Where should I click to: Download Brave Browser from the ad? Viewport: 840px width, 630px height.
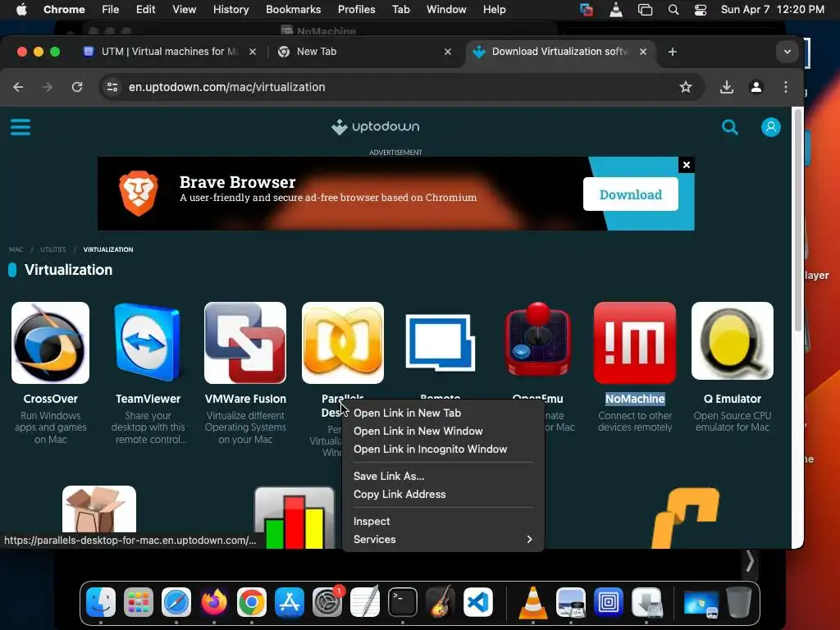(x=631, y=194)
